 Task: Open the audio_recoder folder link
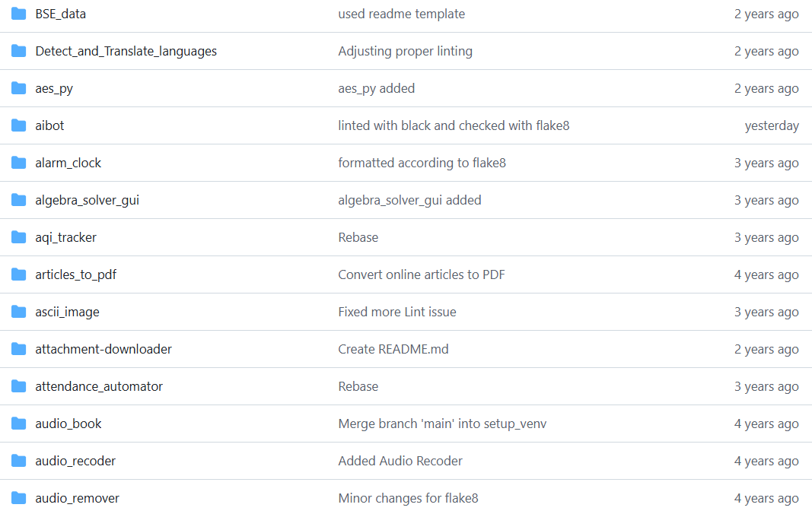75,462
